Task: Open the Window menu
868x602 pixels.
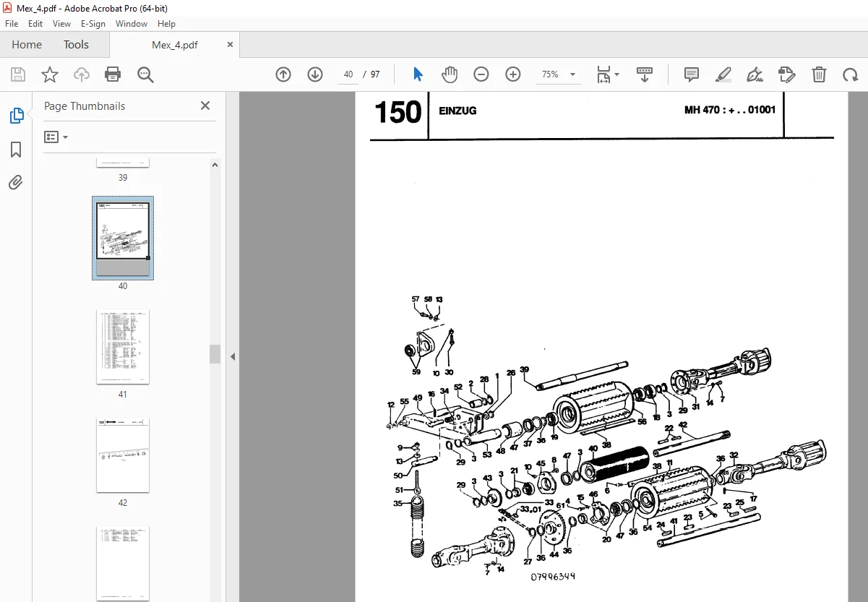Action: 132,24
